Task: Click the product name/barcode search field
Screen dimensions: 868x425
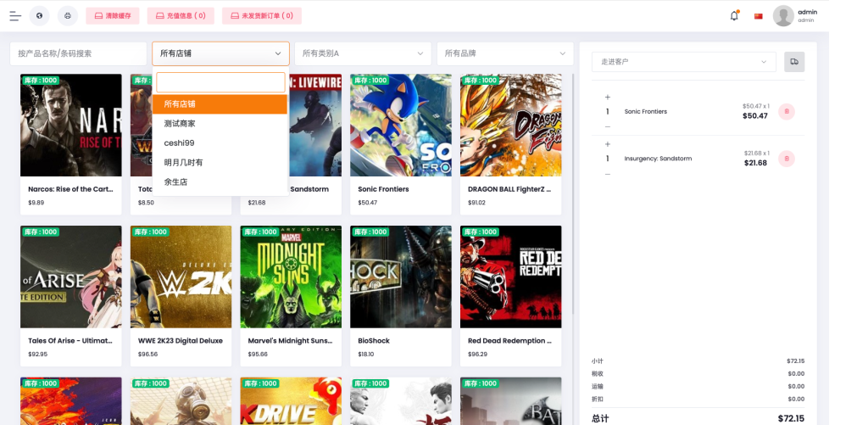Action: [x=78, y=53]
